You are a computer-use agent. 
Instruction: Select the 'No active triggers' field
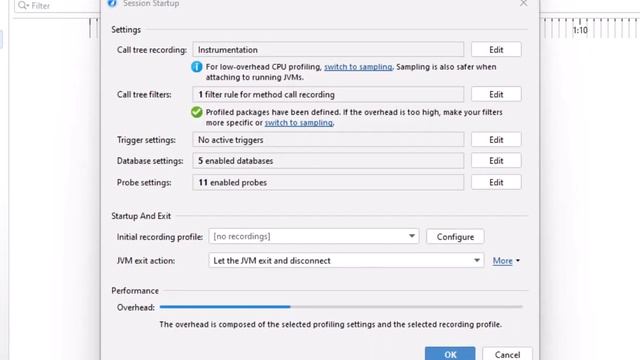(x=328, y=140)
